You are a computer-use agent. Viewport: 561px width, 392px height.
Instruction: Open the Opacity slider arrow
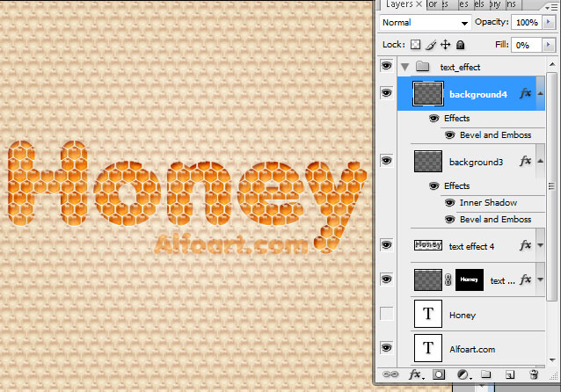pyautogui.click(x=549, y=22)
